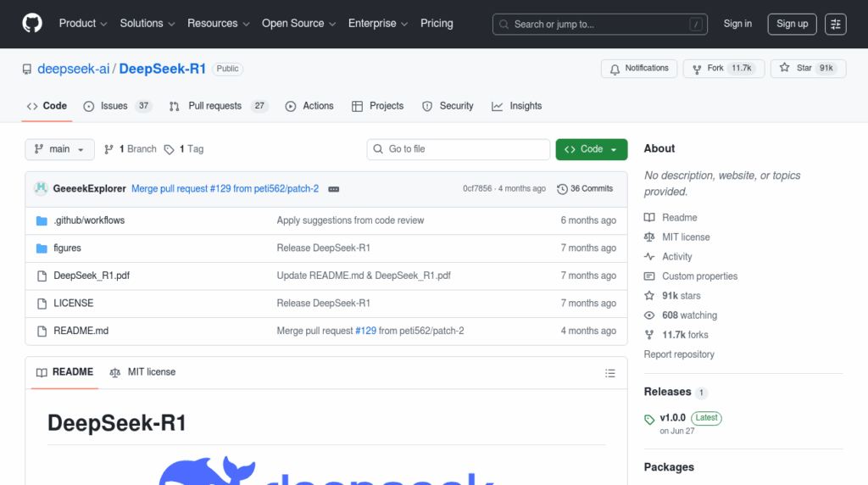The width and height of the screenshot is (868, 485).
Task: Click the Sign up button
Action: 792,24
